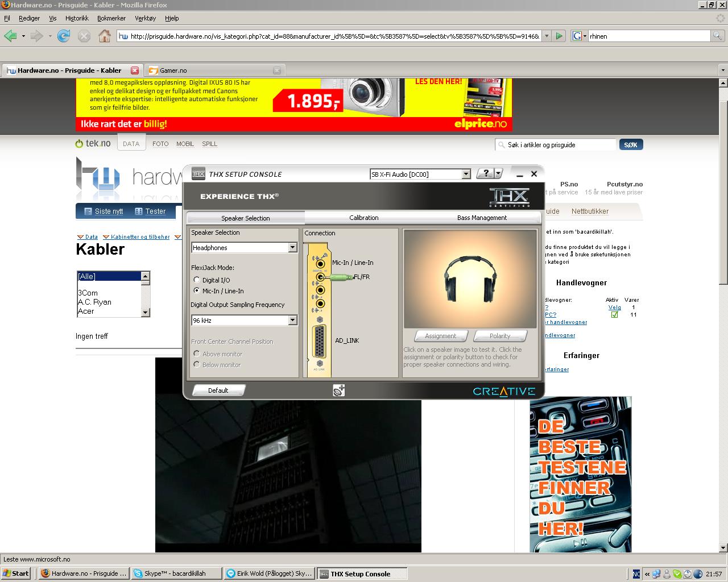
Task: Open the Tester navigation link
Action: click(155, 211)
